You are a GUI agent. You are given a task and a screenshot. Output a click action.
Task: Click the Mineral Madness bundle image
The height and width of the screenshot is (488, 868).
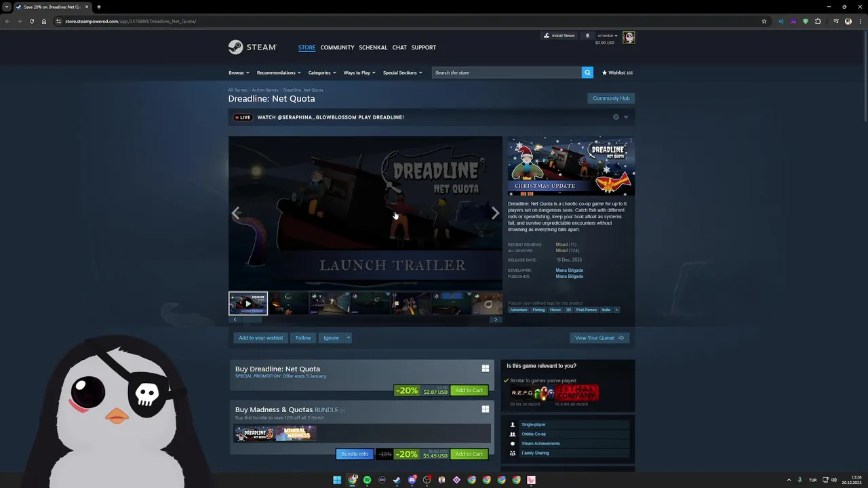point(296,434)
